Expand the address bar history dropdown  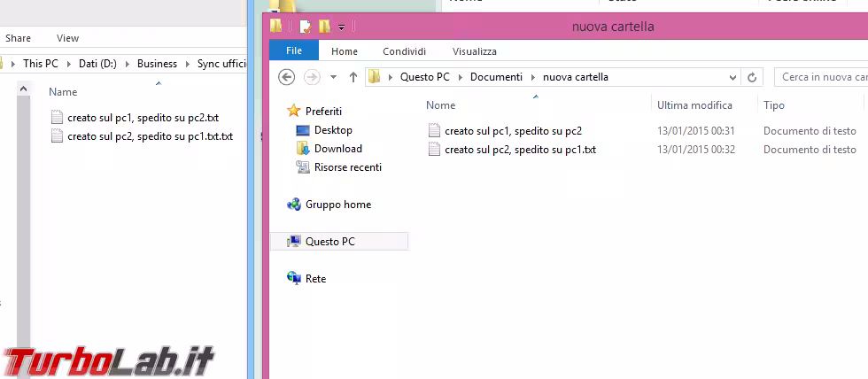(x=733, y=77)
